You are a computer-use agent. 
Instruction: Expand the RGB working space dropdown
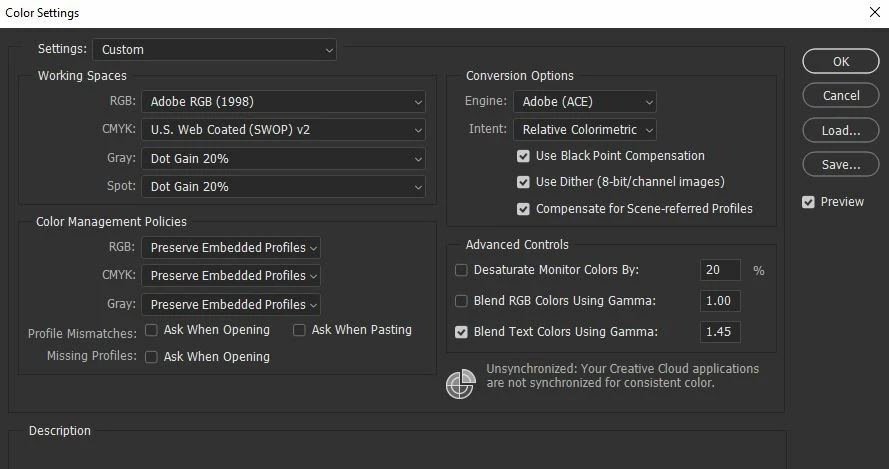tap(283, 102)
